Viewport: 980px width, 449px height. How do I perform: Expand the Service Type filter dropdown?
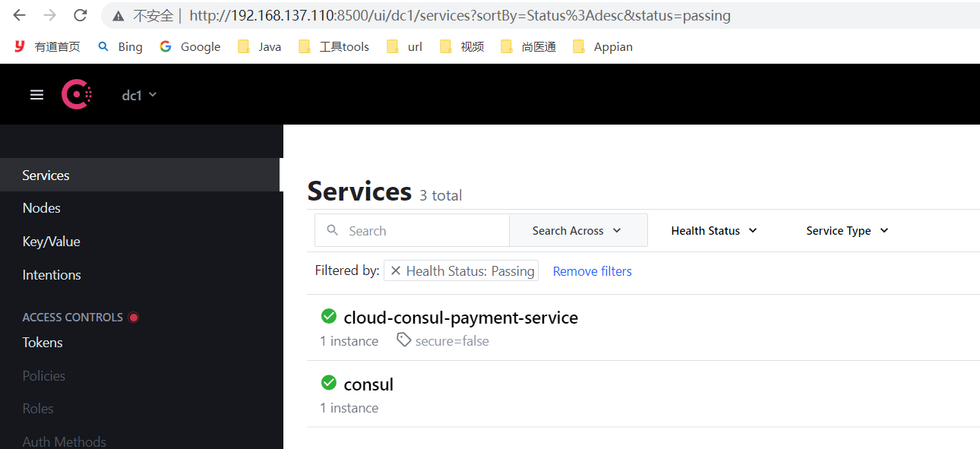847,230
